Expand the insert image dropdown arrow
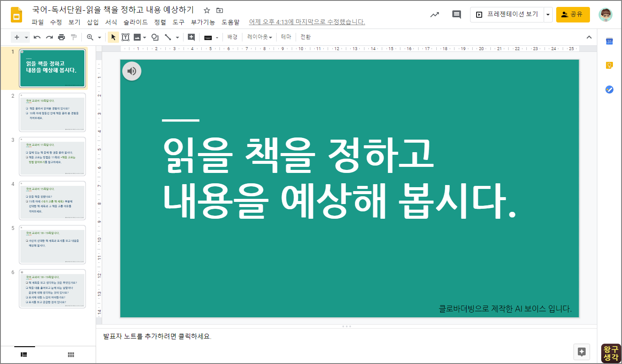The width and height of the screenshot is (622, 364). [x=145, y=37]
